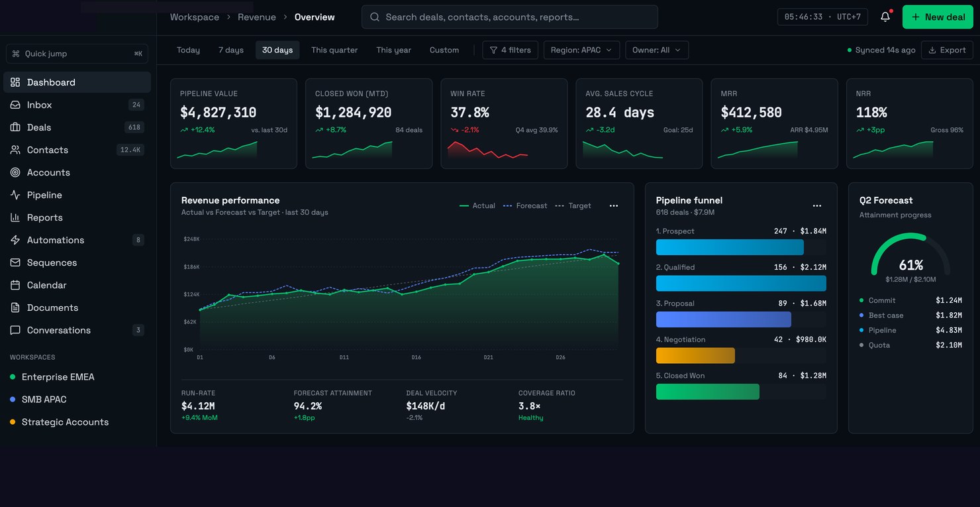
Task: Click the clock showing 05:46:33 UTC+7
Action: pyautogui.click(x=822, y=17)
